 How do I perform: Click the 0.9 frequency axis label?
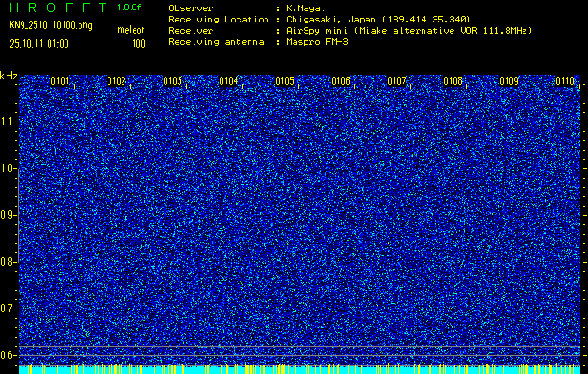8,214
